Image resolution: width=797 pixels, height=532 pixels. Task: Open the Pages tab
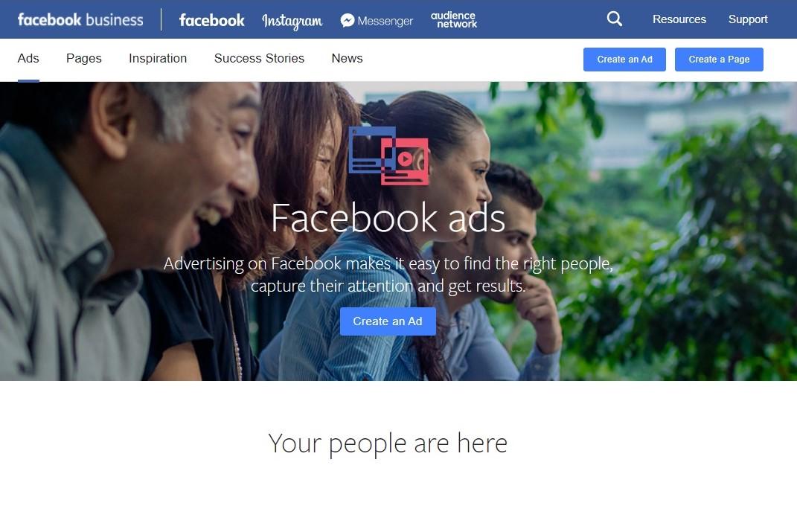[84, 59]
